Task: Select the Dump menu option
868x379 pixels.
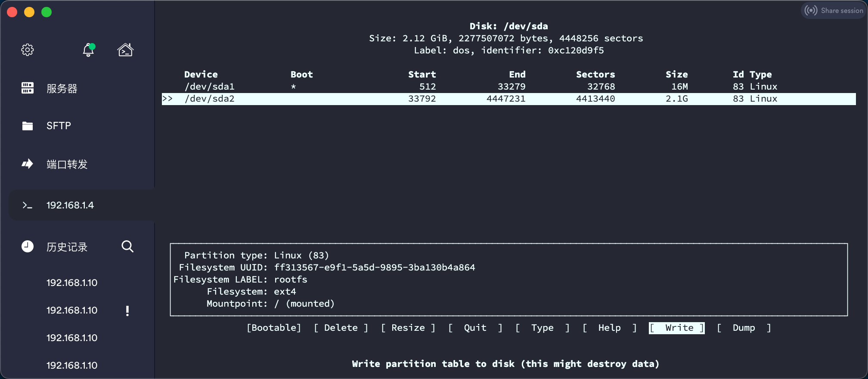Action: tap(744, 328)
